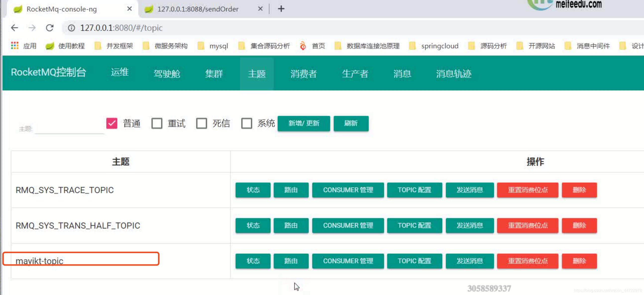644x295 pixels.
Task: Click 删除 for RMQ_SYS_TRACE_TOPIC
Action: 579,190
